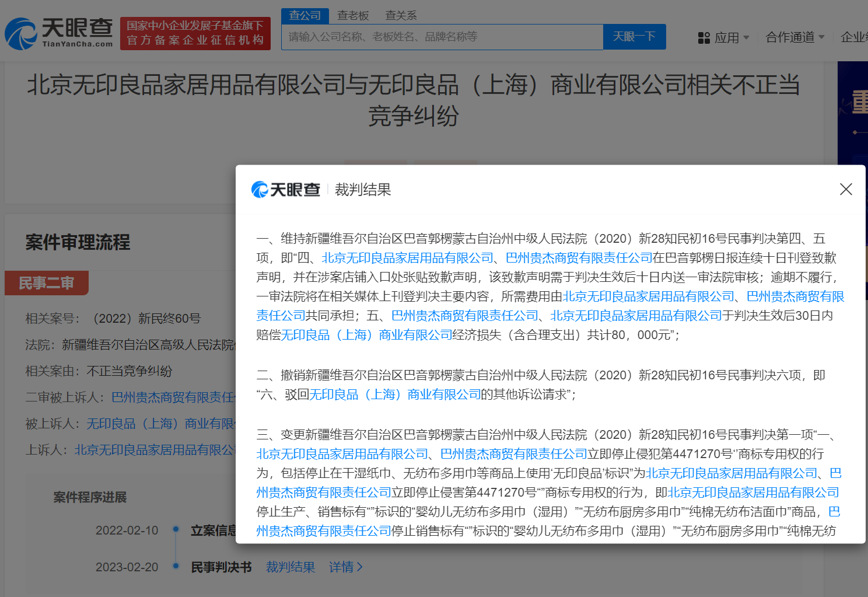The width and height of the screenshot is (868, 597).
Task: Close the 裁判结果 popup with X
Action: tap(846, 189)
